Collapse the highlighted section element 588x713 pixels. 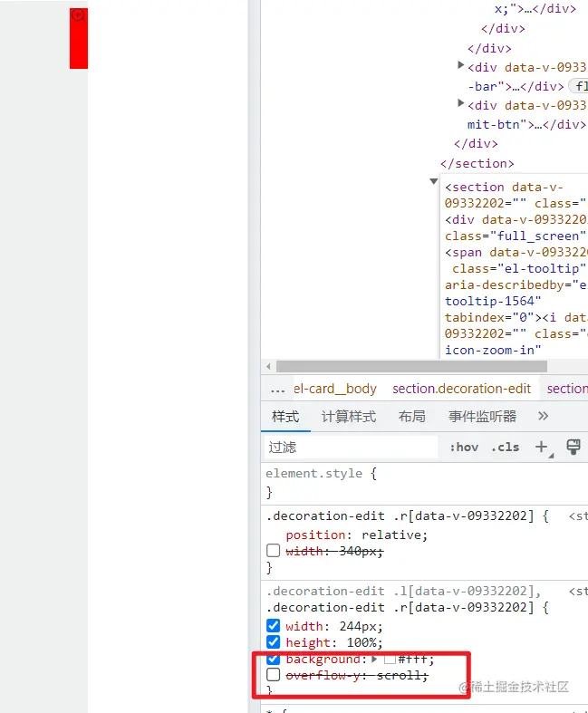pos(434,181)
